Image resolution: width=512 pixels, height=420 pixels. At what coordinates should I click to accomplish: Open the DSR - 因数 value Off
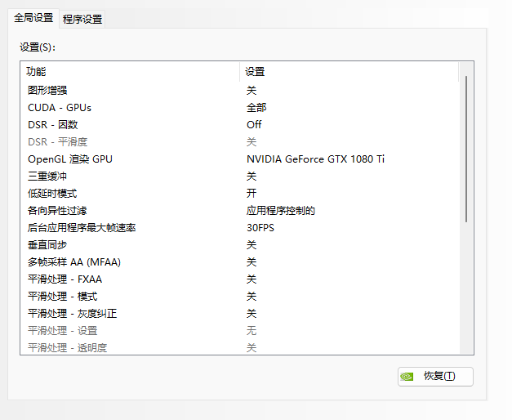coord(254,124)
